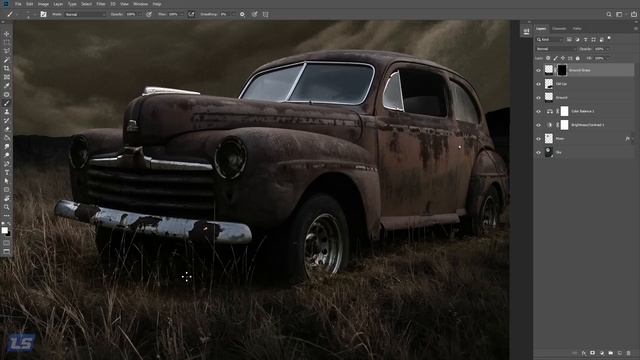
Task: Open the brush Opacity slider dropdown arrow
Action: pyautogui.click(x=139, y=14)
